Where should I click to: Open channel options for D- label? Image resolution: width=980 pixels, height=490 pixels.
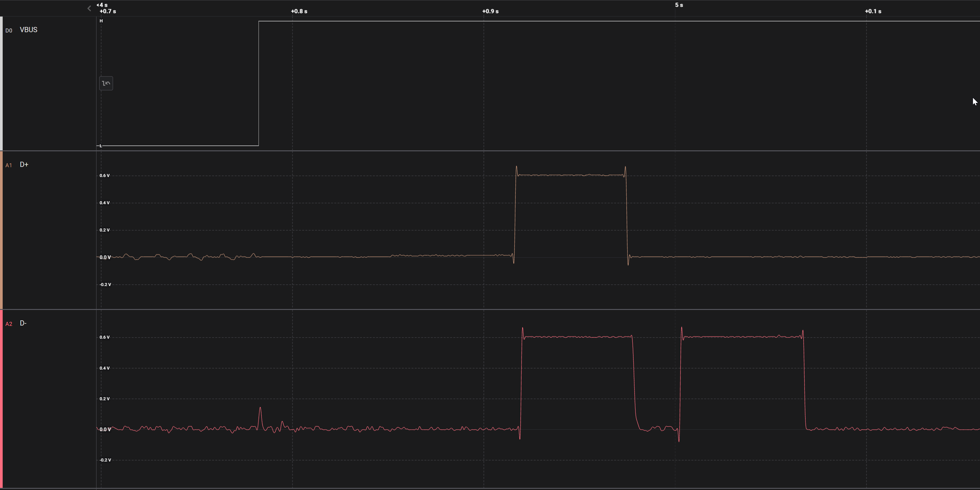(x=23, y=323)
